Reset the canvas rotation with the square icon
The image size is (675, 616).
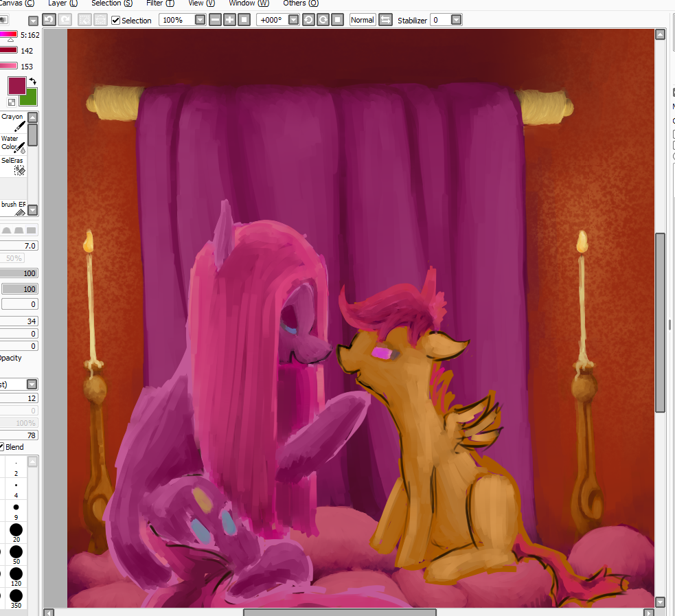(x=338, y=20)
